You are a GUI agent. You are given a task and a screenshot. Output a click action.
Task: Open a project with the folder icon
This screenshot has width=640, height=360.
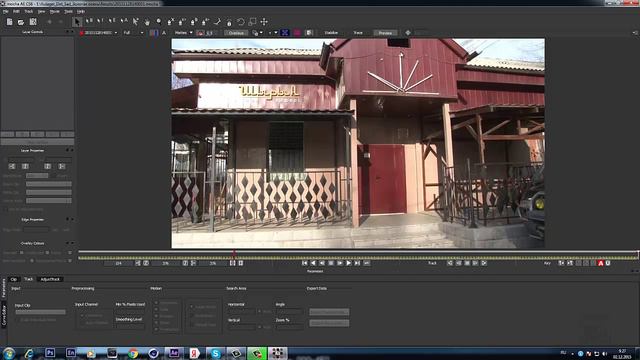[21, 22]
